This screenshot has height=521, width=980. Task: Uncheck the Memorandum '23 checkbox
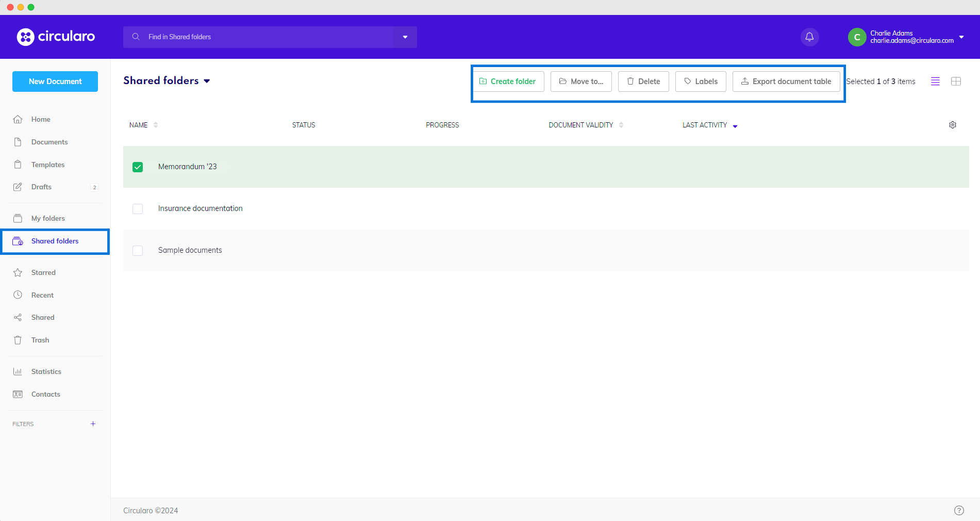(138, 167)
